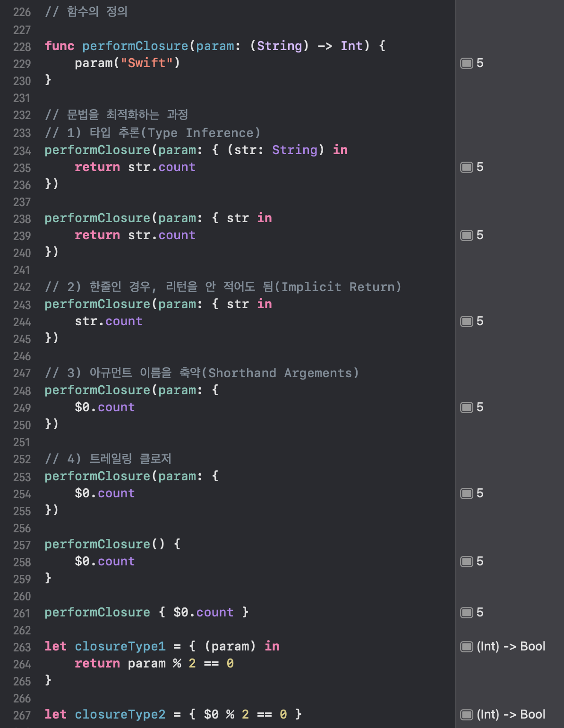Image resolution: width=564 pixels, height=728 pixels.
Task: Click Quick Look icon for line 239 result
Action: [x=466, y=235]
